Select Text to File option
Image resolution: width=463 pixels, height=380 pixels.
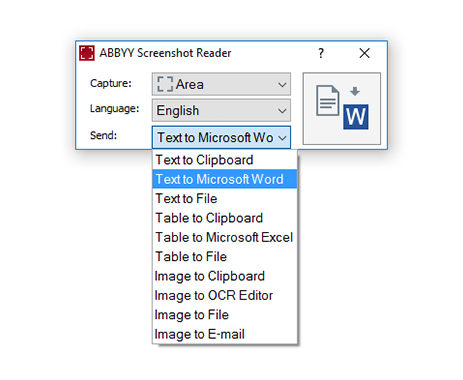pos(225,199)
